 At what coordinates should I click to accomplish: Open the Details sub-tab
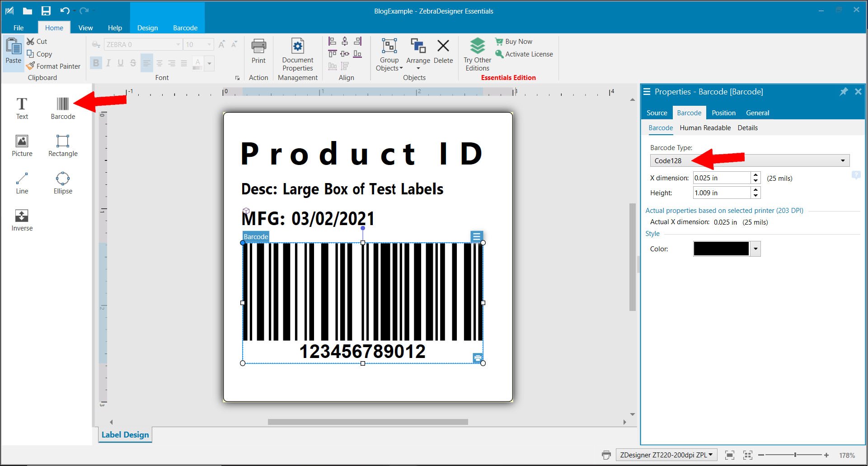click(x=747, y=128)
